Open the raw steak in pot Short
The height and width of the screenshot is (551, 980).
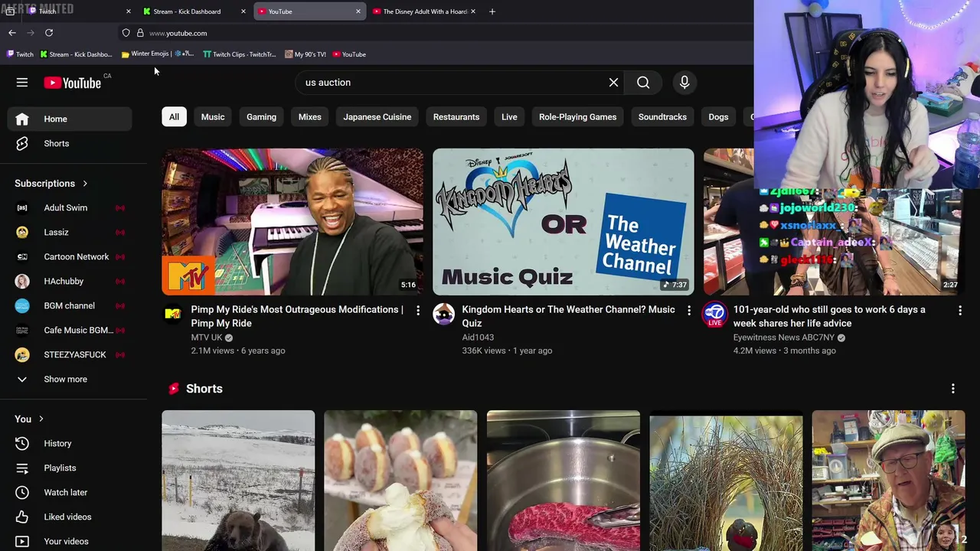[x=563, y=481]
